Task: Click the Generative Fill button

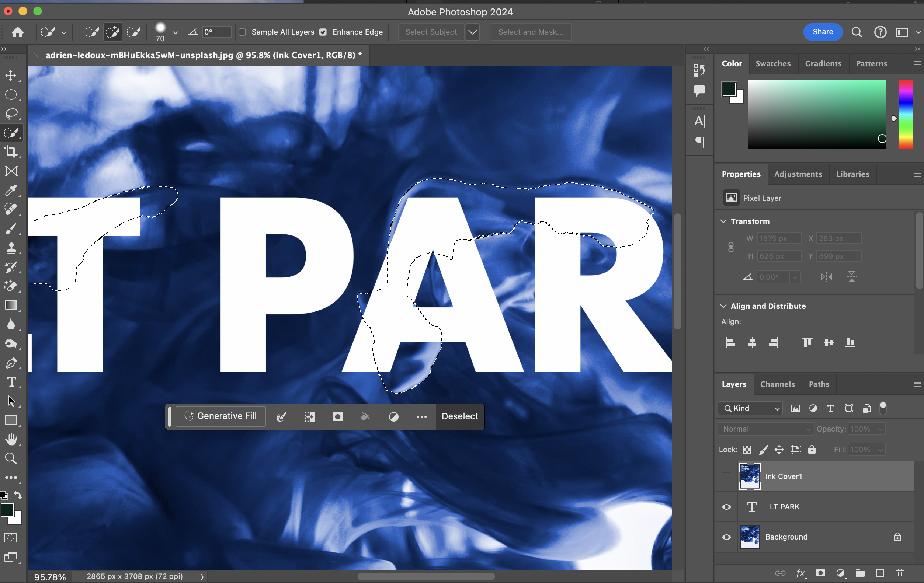Action: click(x=220, y=416)
